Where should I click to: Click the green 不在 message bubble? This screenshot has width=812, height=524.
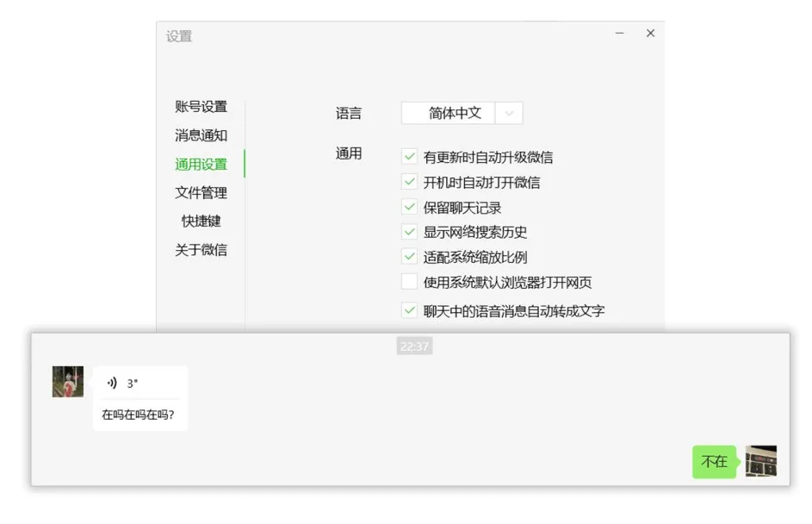(x=714, y=461)
